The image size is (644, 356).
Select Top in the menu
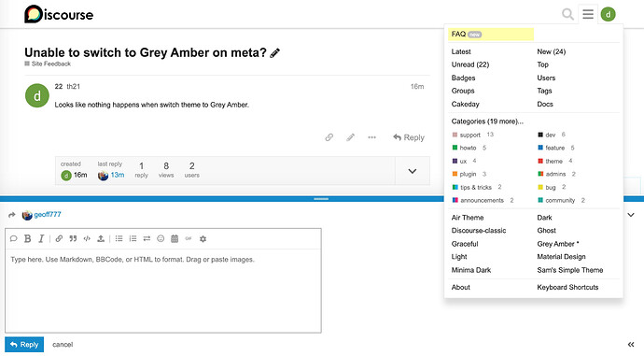click(542, 64)
